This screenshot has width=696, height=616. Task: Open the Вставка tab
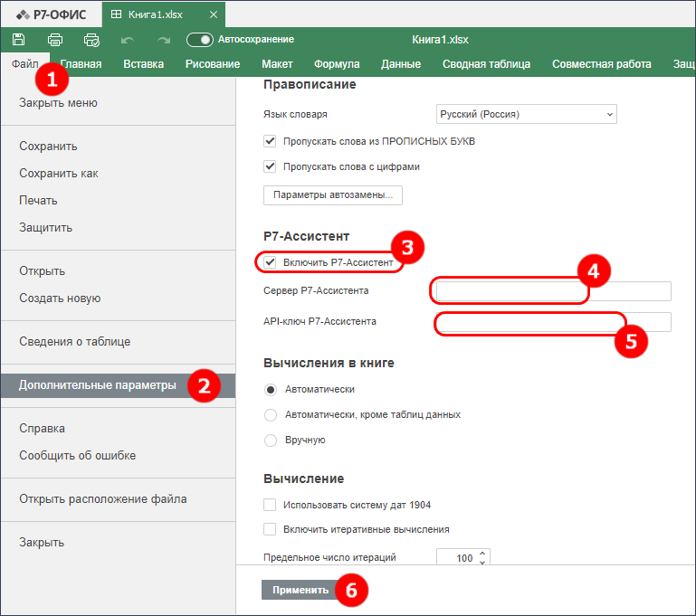point(143,64)
